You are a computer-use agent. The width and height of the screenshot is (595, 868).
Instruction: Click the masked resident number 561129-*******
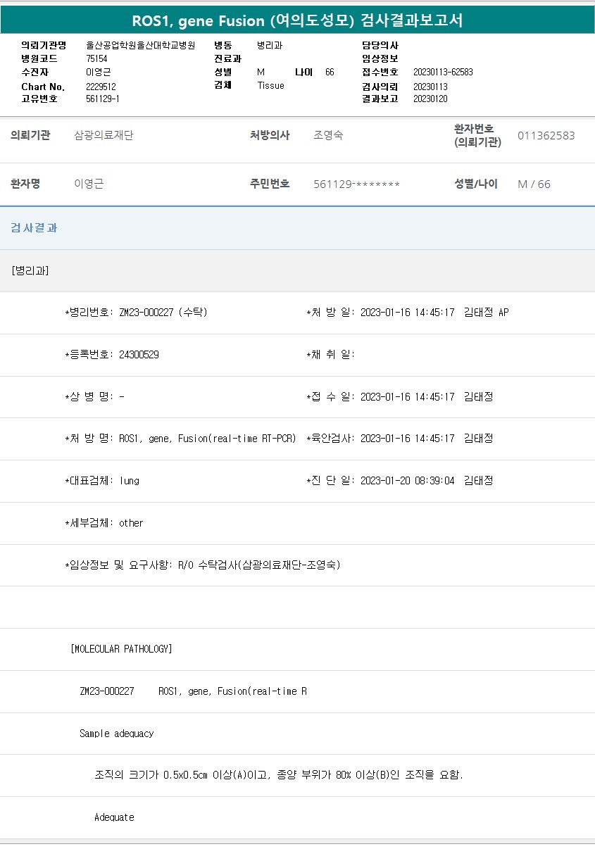click(x=356, y=184)
